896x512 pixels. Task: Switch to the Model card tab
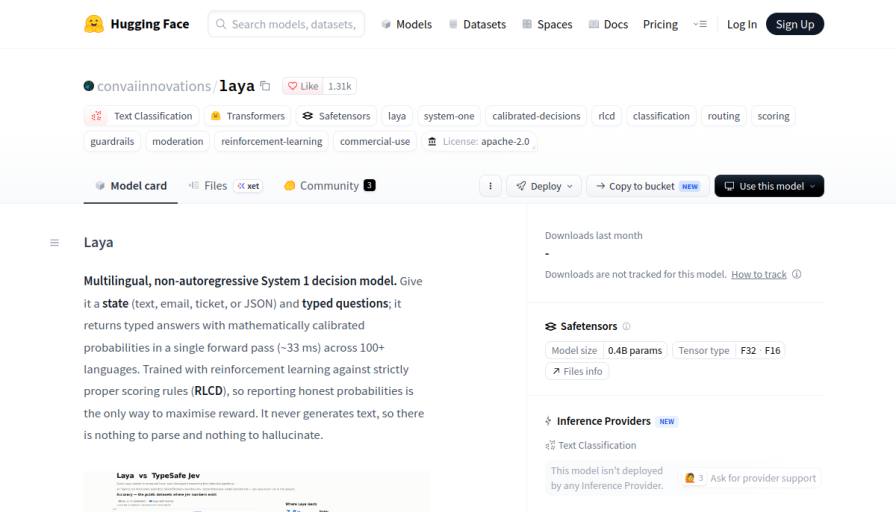tap(131, 186)
